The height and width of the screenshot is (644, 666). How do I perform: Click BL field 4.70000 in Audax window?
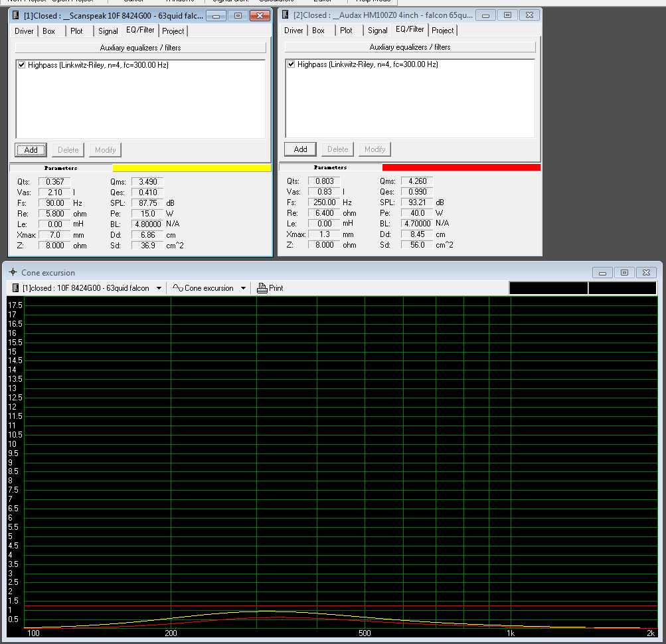(x=417, y=224)
